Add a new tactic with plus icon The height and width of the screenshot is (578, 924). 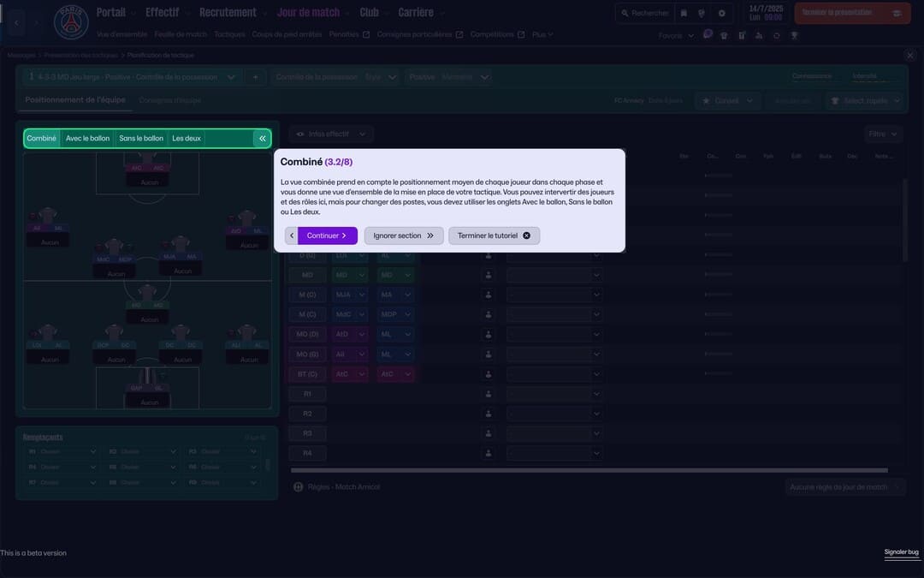pos(255,77)
